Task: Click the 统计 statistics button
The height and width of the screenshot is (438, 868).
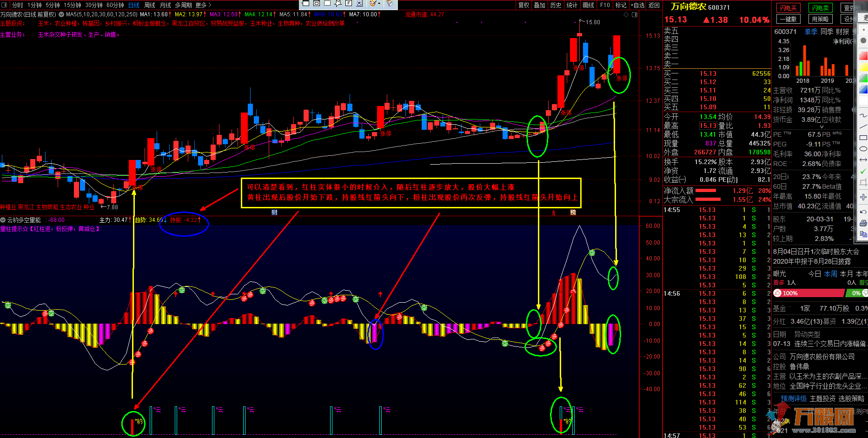Action: pos(572,5)
